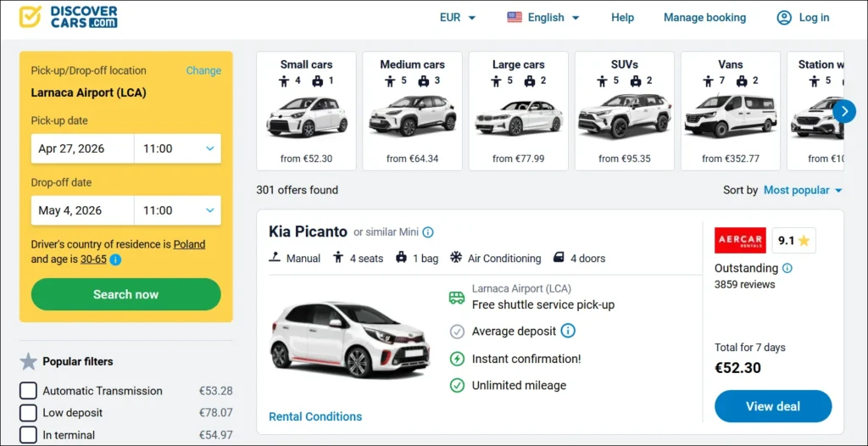Screen dimensions: 868x446
Task: Select the Large cars category card
Action: (x=519, y=111)
